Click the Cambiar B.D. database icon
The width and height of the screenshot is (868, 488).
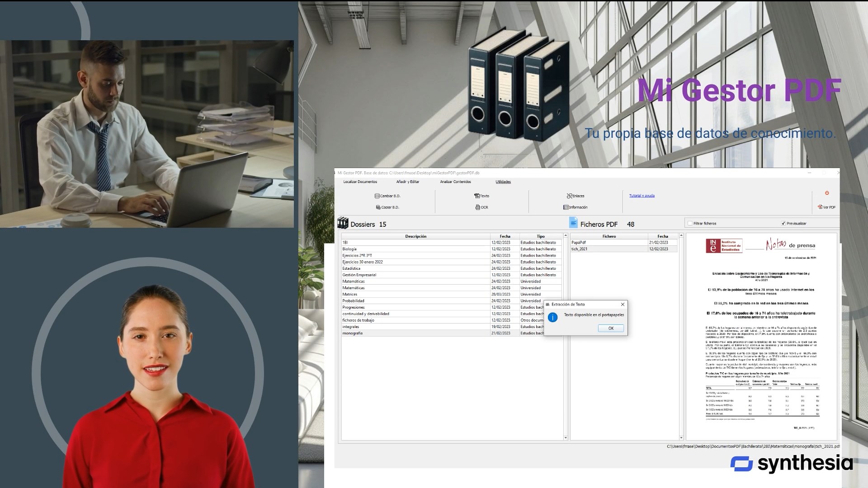pos(377,196)
